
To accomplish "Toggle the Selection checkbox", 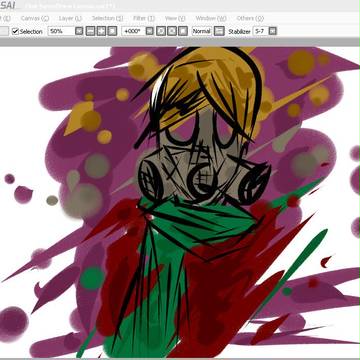I will tap(15, 31).
